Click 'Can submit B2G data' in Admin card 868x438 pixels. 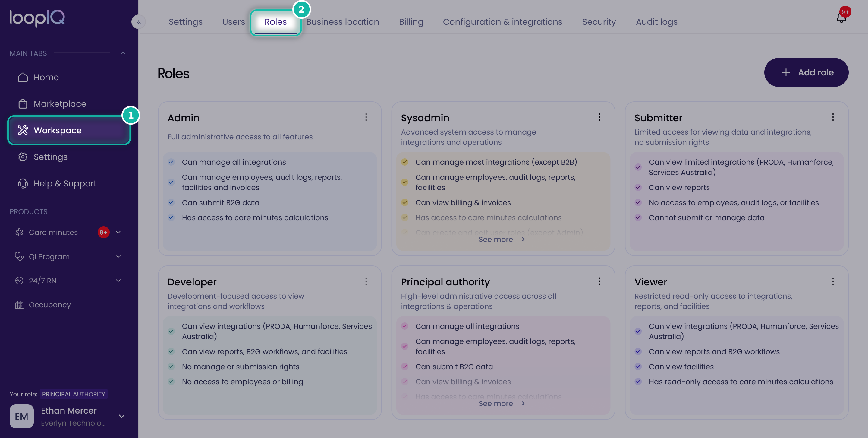pos(220,203)
